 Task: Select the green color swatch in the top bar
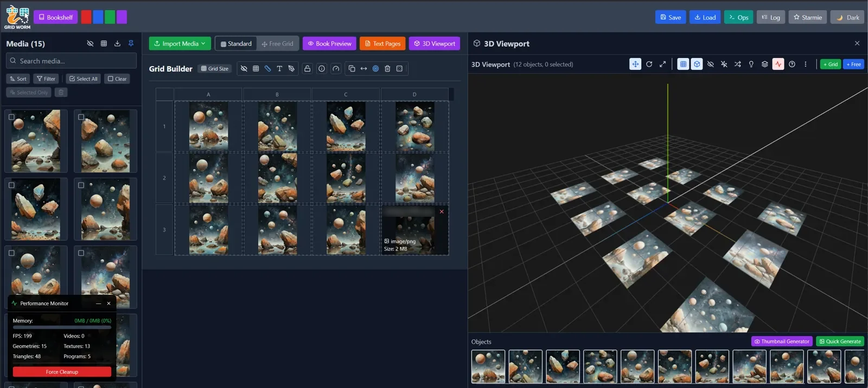tap(110, 17)
